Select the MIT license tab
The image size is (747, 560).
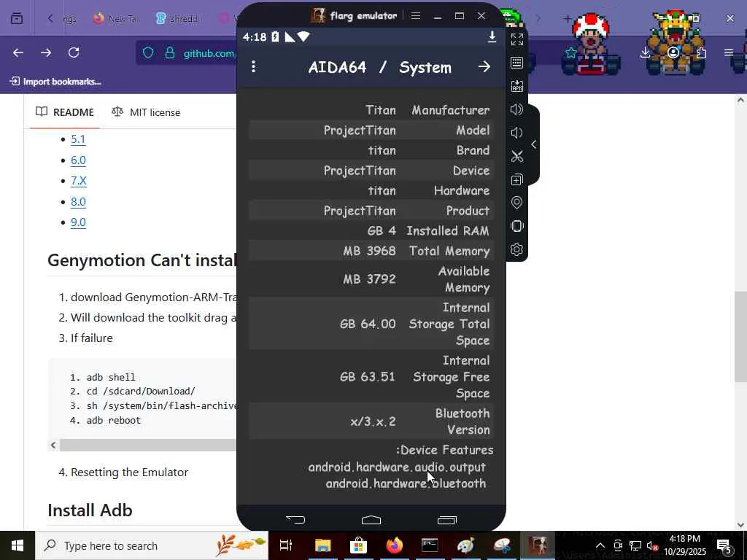tap(146, 112)
